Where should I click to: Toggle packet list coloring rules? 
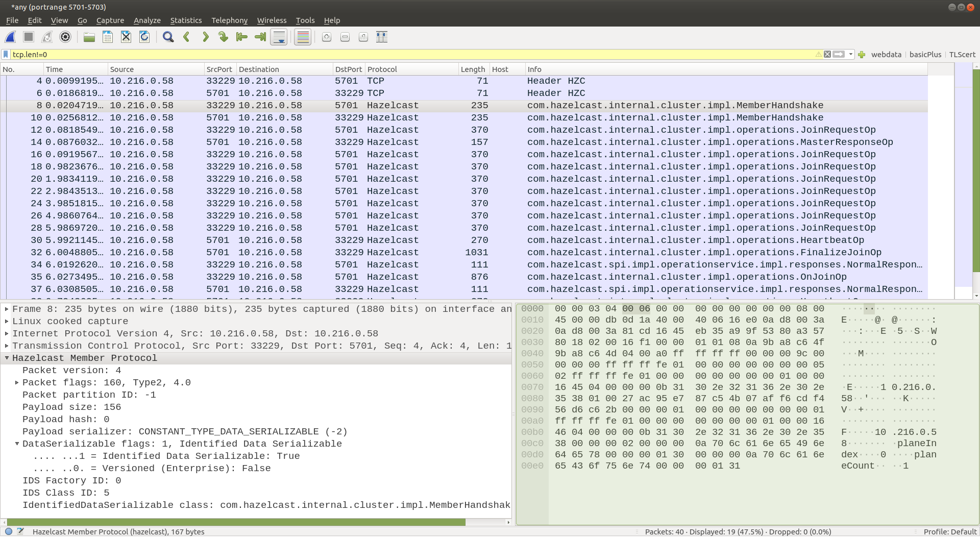(303, 37)
